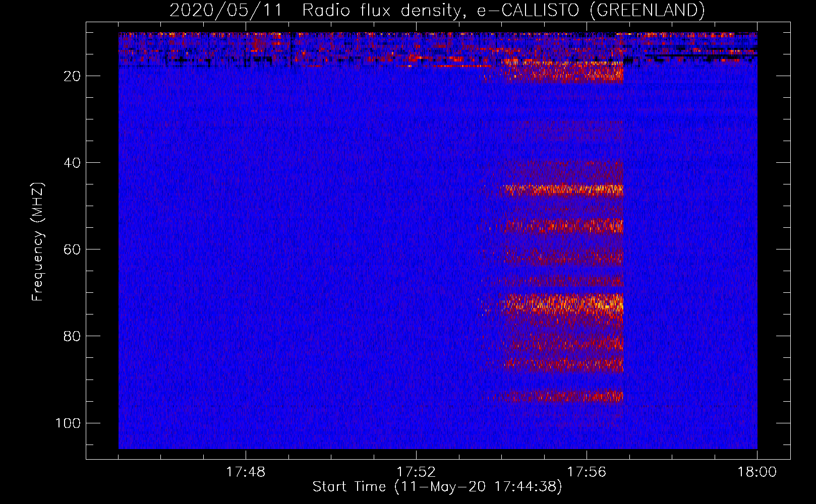Click the 100 MHz frequency tick label
This screenshot has height=504, width=816.
click(69, 423)
